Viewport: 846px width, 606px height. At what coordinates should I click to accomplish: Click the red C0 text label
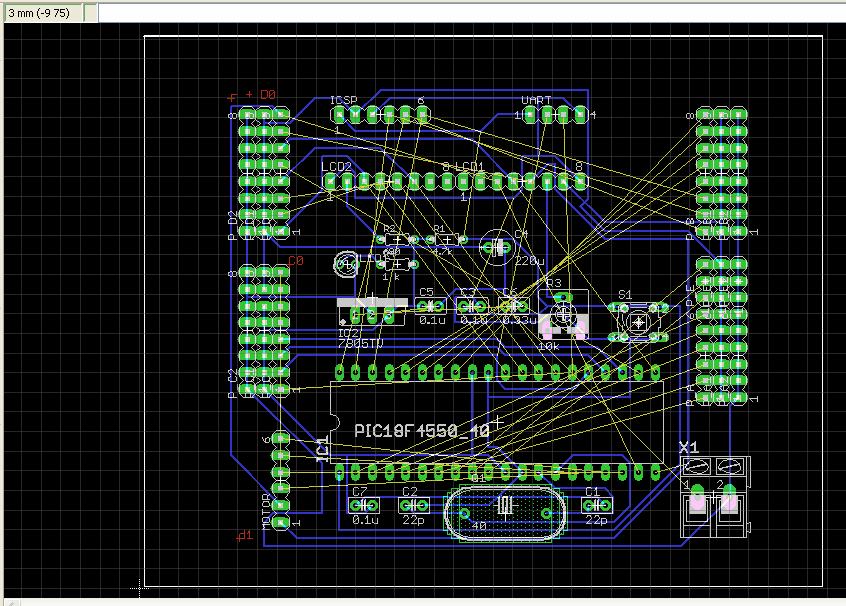tap(296, 261)
